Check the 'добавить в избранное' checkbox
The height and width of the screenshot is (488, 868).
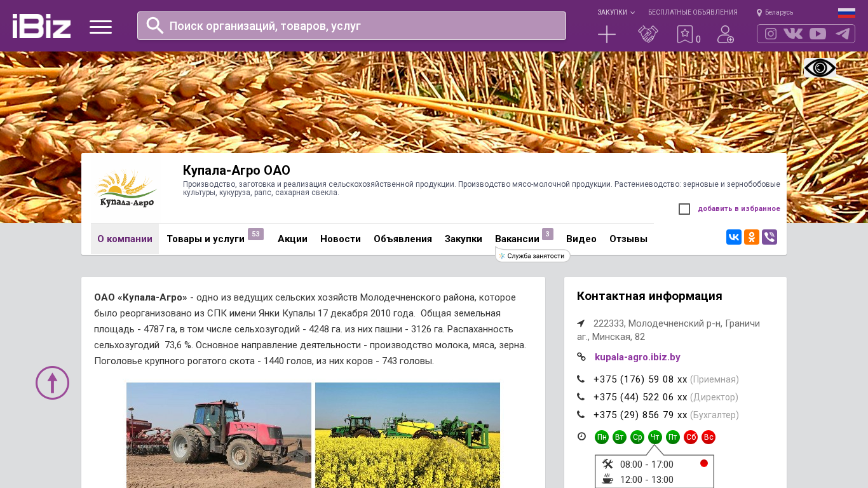pyautogui.click(x=684, y=209)
